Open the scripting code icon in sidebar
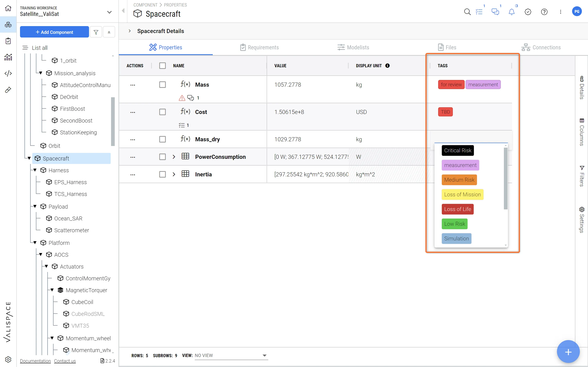Viewport: 588px width, 367px height. (8, 73)
